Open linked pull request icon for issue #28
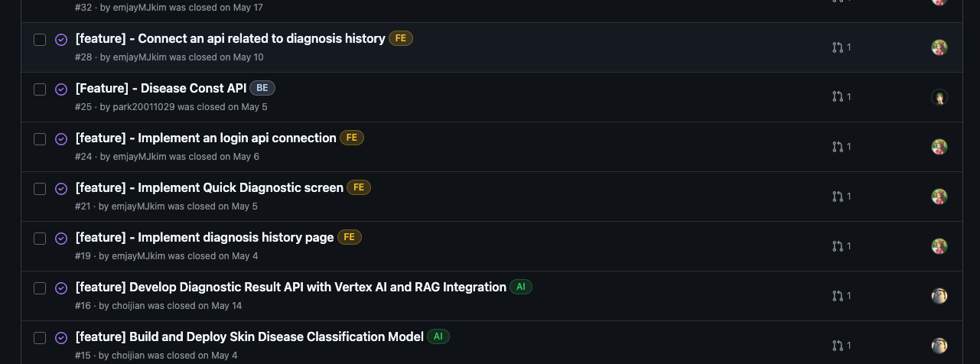 click(x=841, y=47)
